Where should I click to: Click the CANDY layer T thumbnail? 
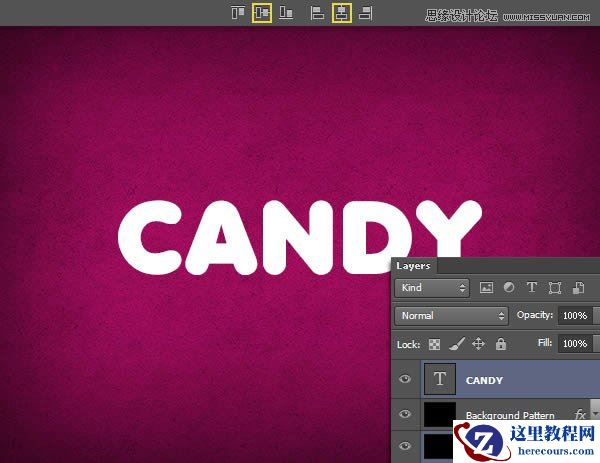coord(440,379)
